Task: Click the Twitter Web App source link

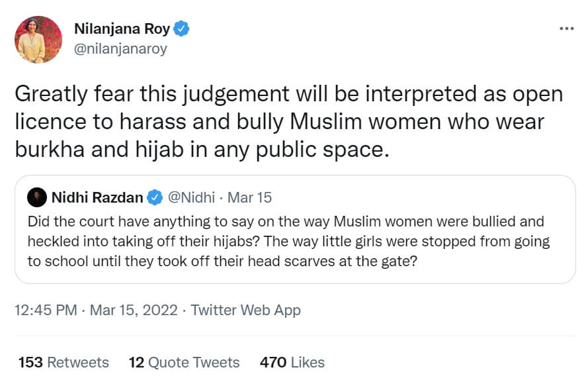Action: pos(245,310)
